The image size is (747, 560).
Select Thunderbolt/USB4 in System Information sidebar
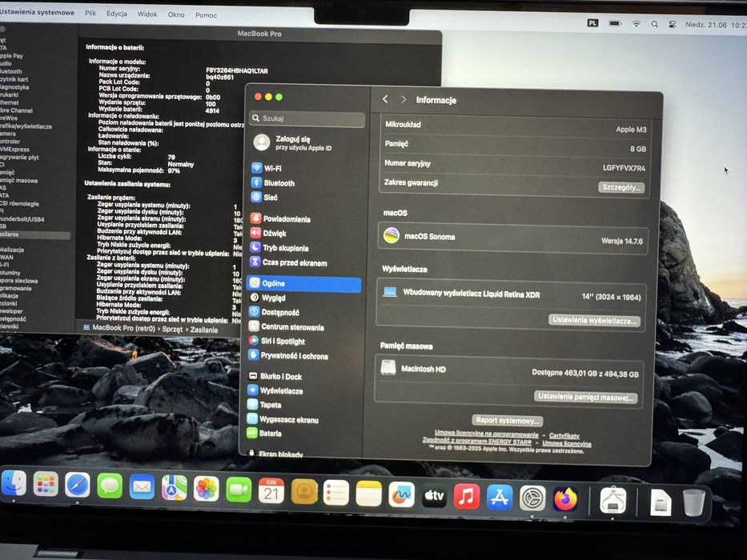point(22,219)
